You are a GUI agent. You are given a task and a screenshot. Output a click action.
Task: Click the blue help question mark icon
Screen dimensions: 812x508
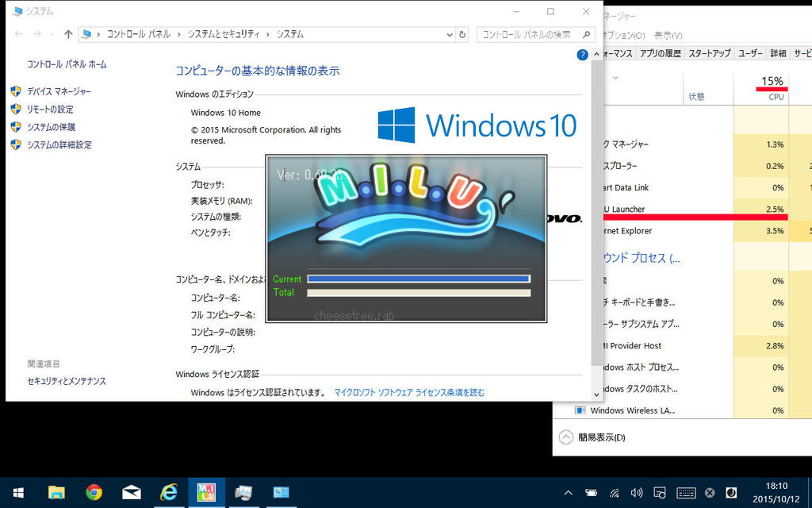pos(583,55)
